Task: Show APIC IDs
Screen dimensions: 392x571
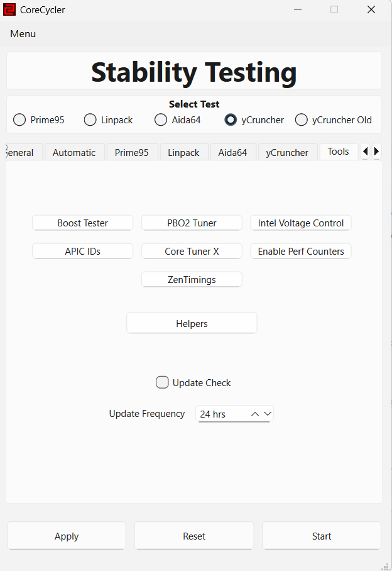Action: [x=82, y=252]
